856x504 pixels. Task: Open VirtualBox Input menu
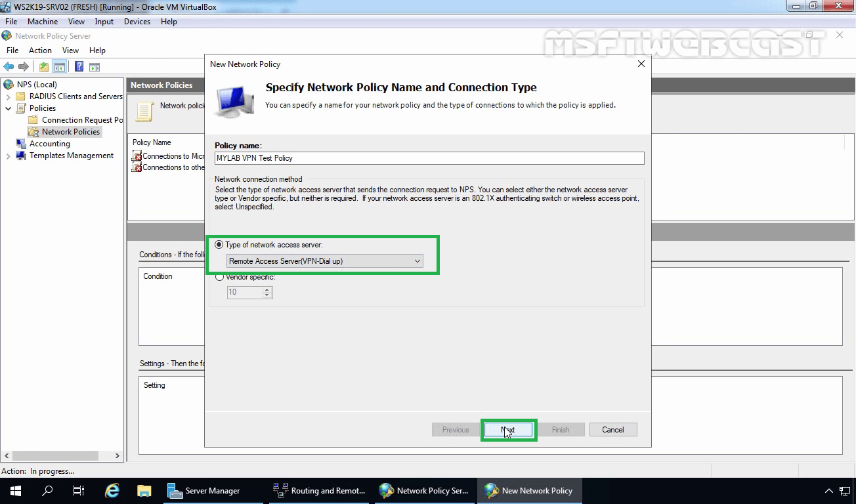[104, 22]
